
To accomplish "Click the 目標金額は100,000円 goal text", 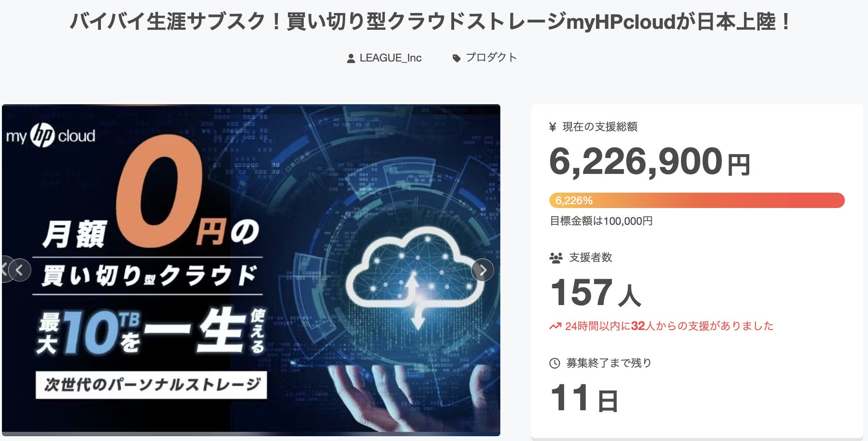I will (x=601, y=221).
